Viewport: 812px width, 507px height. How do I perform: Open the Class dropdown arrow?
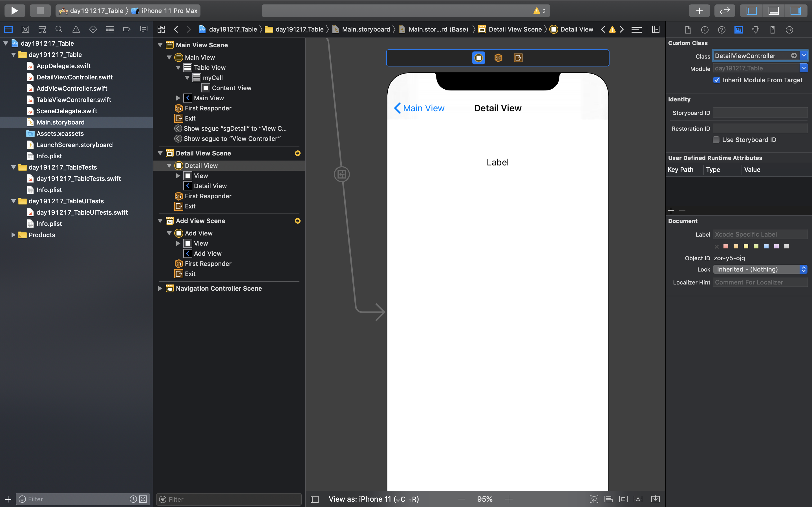(804, 56)
